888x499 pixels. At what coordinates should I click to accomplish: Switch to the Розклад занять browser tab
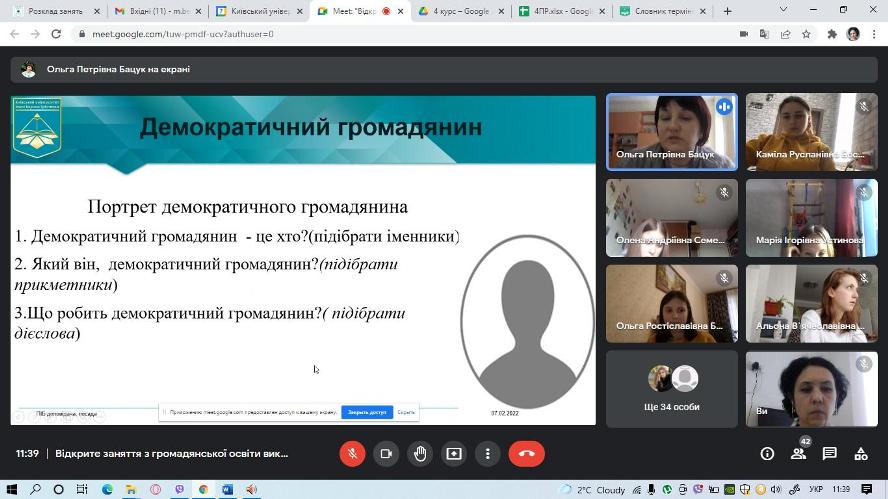point(55,11)
